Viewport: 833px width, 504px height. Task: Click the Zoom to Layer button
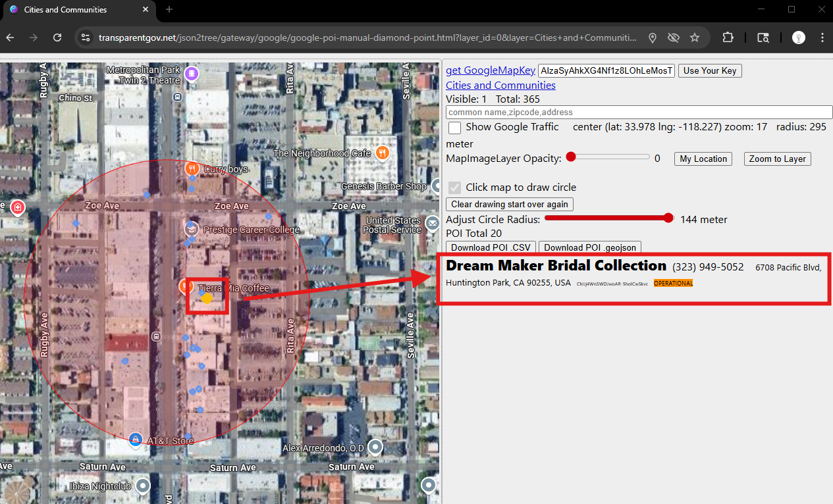pos(777,159)
